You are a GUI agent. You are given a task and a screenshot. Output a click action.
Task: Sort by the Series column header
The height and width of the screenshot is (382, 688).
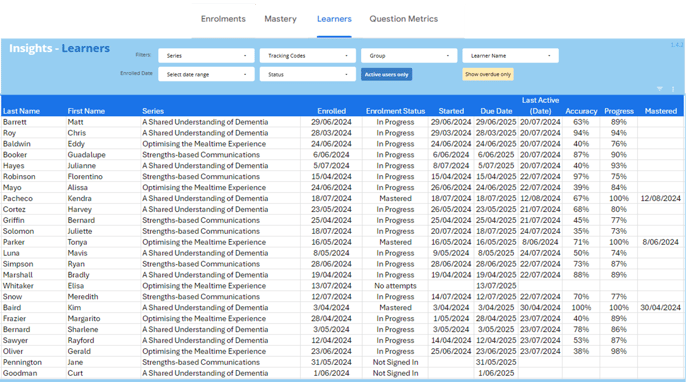[x=153, y=111]
